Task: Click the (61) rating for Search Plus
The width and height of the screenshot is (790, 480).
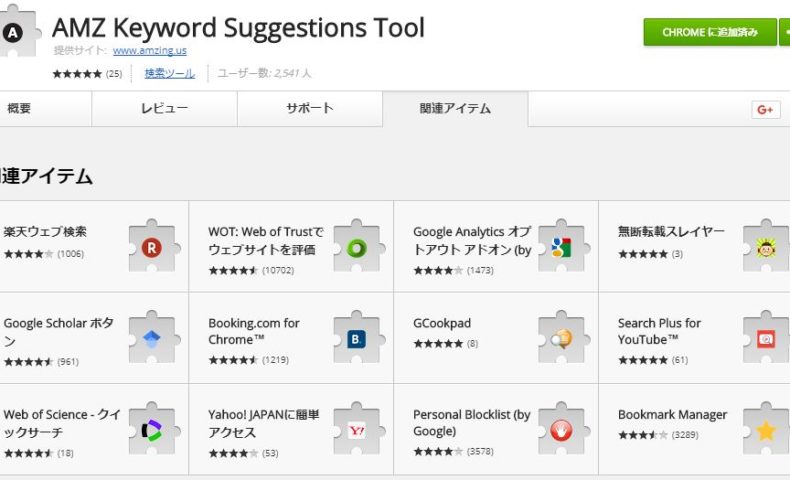Action: 653,360
